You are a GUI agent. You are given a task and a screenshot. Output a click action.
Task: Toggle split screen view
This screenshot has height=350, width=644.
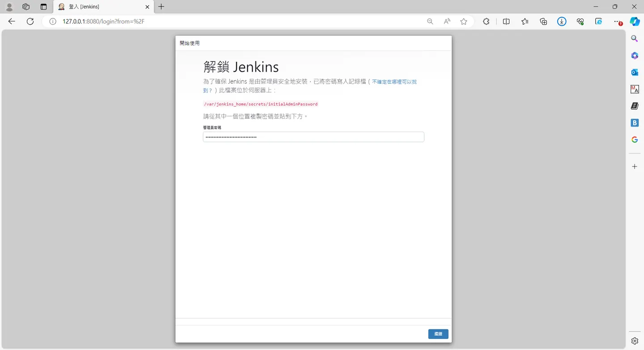point(506,21)
